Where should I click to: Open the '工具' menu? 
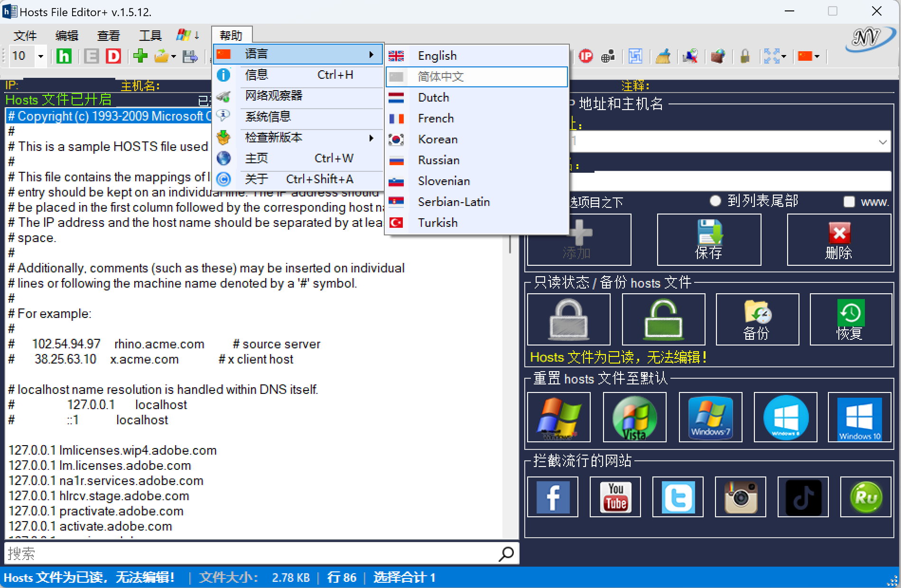click(x=150, y=36)
